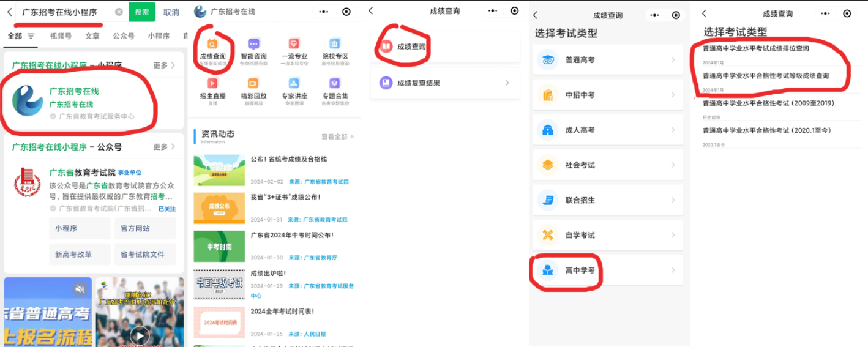Open the 精彩回放 icon
The width and height of the screenshot is (868, 347).
253,84
